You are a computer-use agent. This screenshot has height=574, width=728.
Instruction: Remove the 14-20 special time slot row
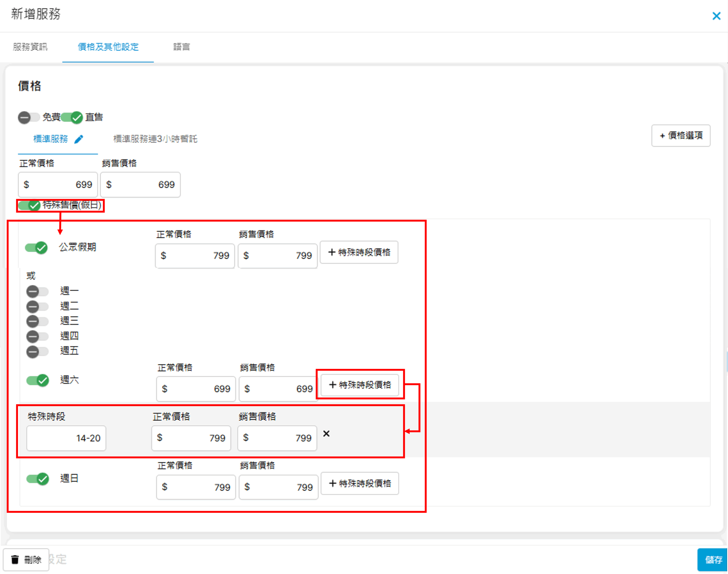point(326,433)
